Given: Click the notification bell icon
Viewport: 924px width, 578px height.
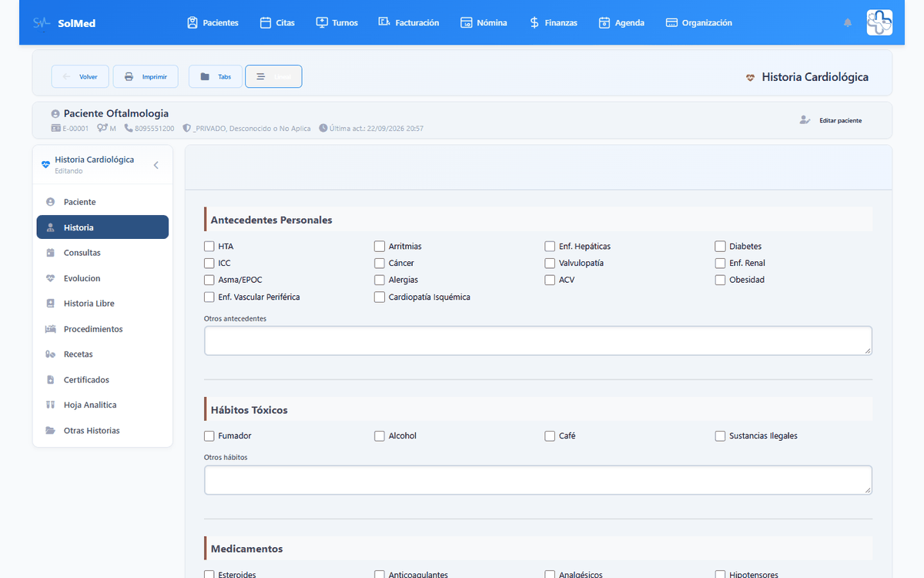Looking at the screenshot, I should pyautogui.click(x=848, y=23).
